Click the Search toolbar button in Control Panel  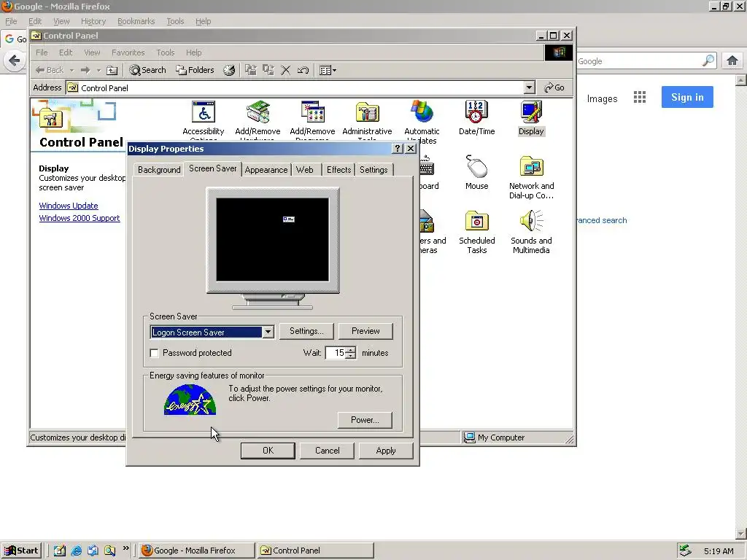(147, 70)
